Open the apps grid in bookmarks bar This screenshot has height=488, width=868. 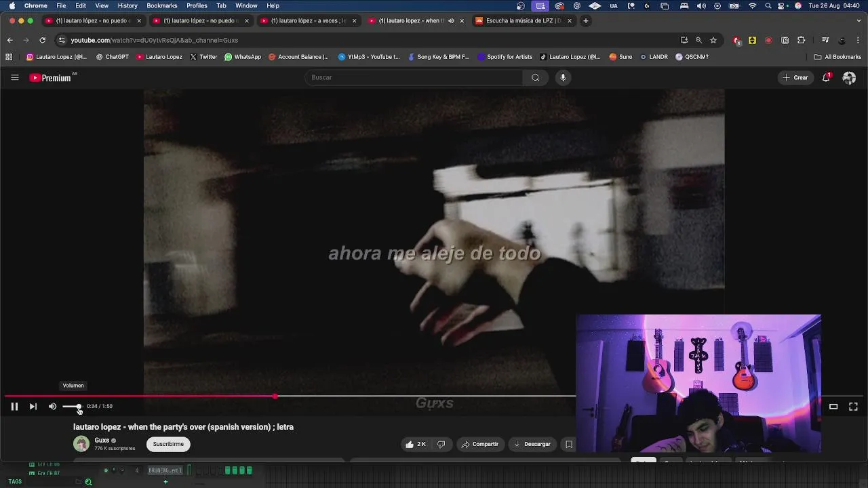point(9,57)
